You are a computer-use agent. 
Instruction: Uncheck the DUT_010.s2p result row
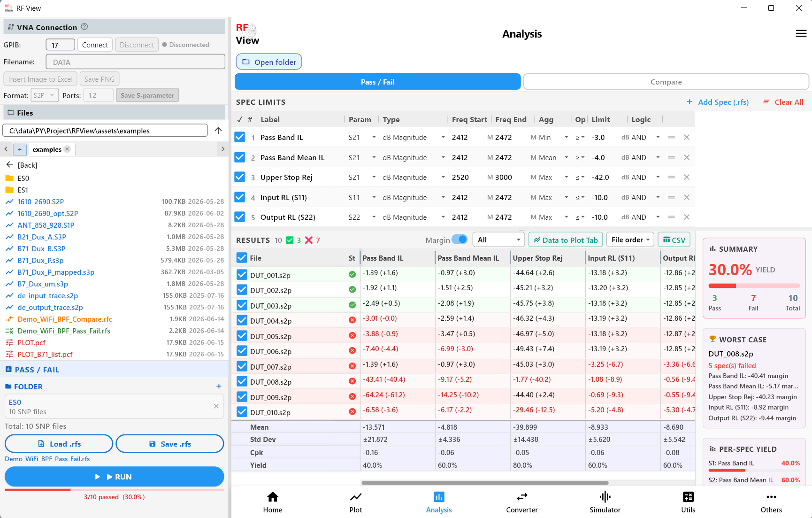click(242, 412)
